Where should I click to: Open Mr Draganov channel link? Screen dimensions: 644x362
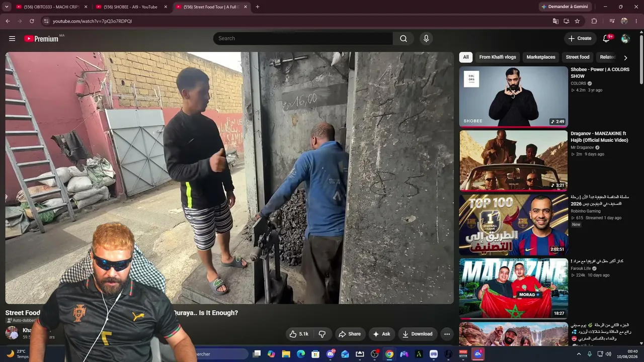[x=582, y=148]
